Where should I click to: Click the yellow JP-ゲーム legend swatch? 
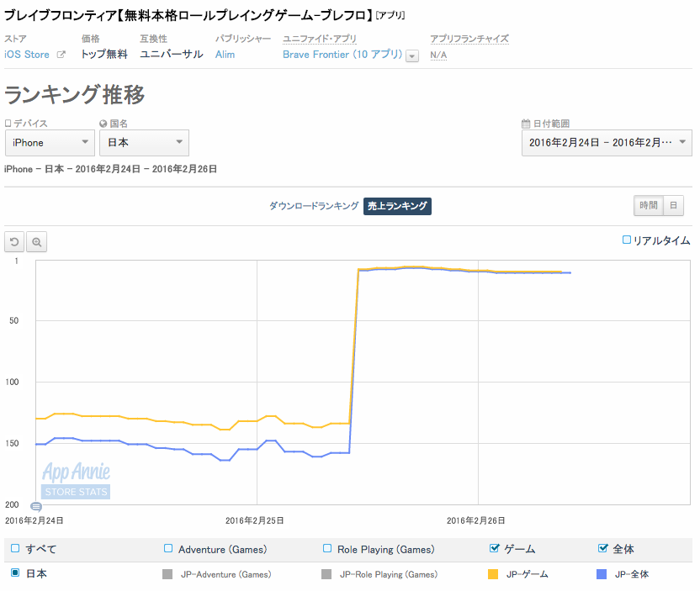tap(494, 574)
